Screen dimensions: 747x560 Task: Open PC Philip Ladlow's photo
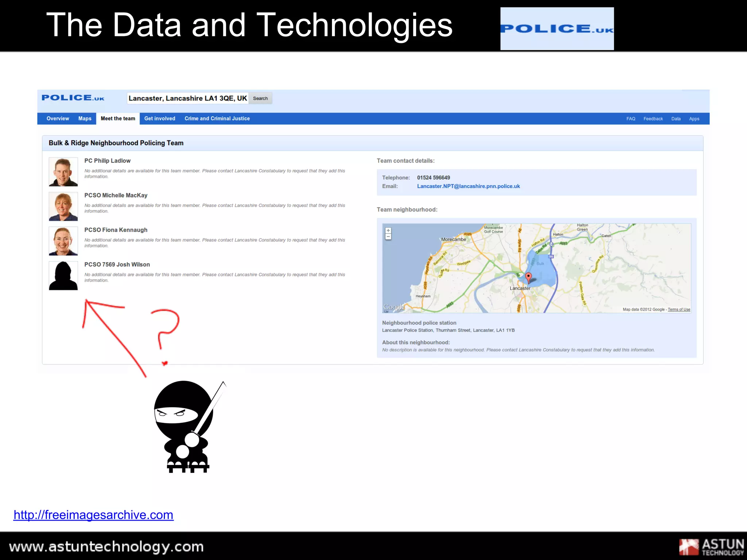click(x=63, y=172)
